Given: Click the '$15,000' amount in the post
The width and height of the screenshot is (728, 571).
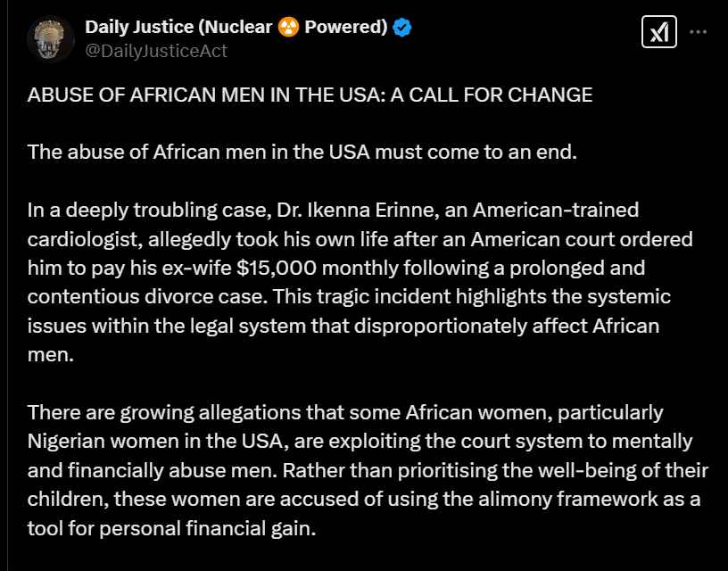Looking at the screenshot, I should tap(277, 268).
